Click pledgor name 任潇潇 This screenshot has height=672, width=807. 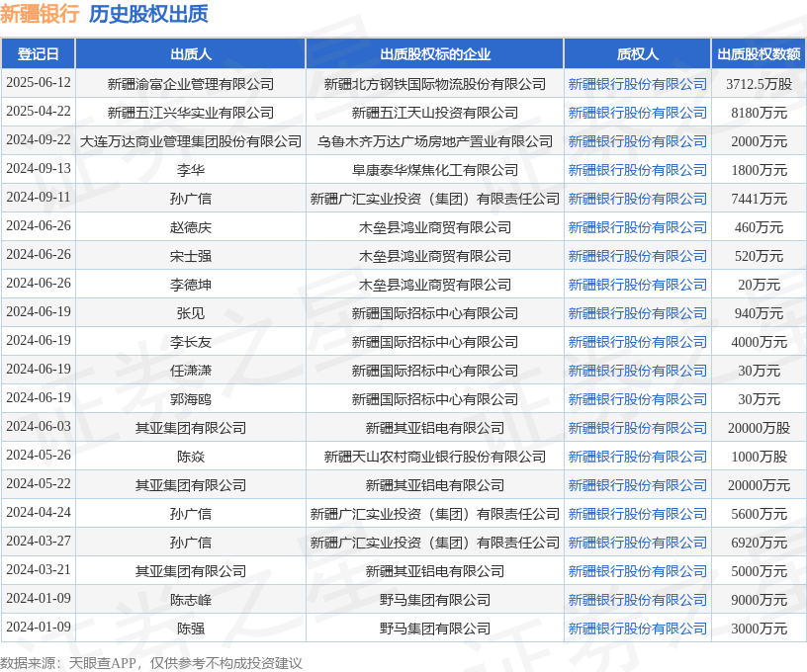[x=191, y=371]
